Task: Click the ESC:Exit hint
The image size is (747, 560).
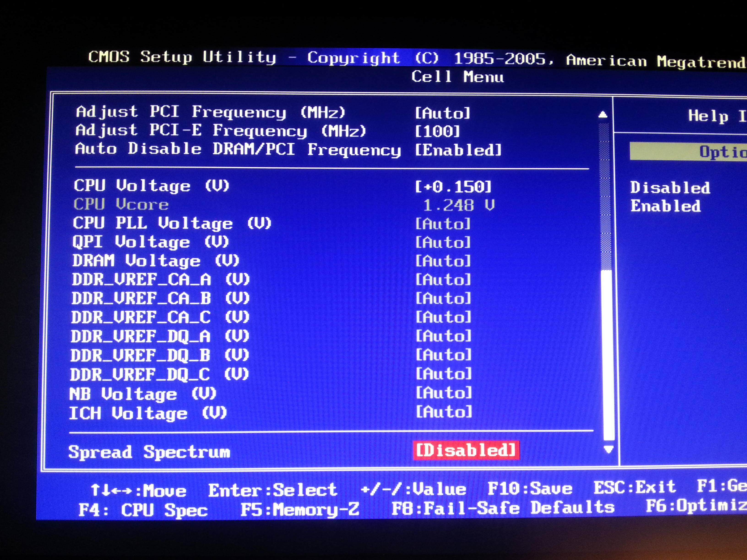Action: (635, 487)
